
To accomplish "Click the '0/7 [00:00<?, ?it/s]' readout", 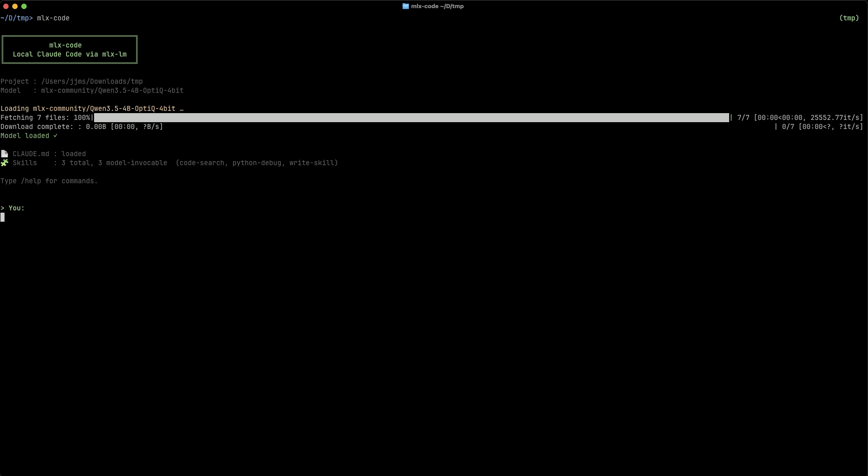I will [822, 127].
